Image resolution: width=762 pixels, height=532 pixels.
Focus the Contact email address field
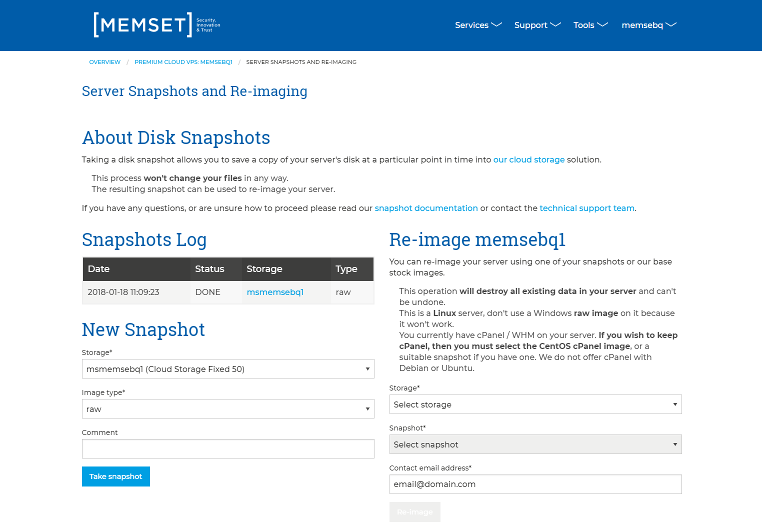(535, 484)
